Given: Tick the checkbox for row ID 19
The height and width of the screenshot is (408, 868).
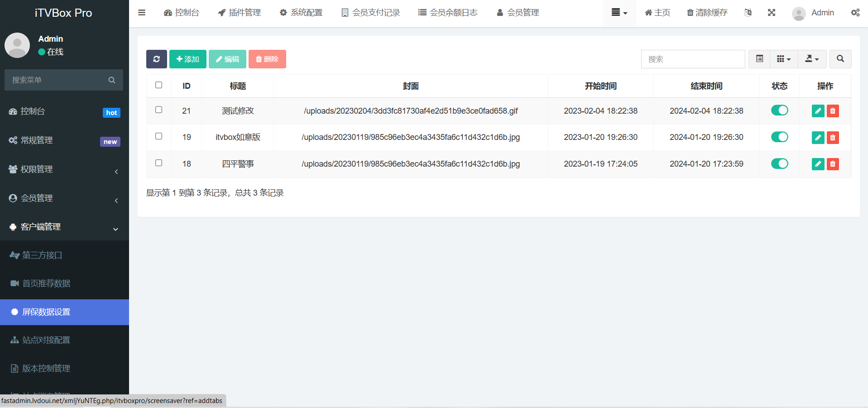Looking at the screenshot, I should click(x=158, y=136).
